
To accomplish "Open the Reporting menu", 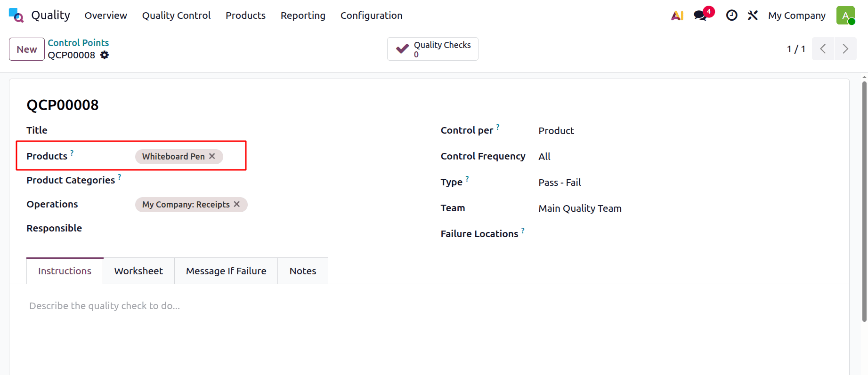I will [303, 16].
